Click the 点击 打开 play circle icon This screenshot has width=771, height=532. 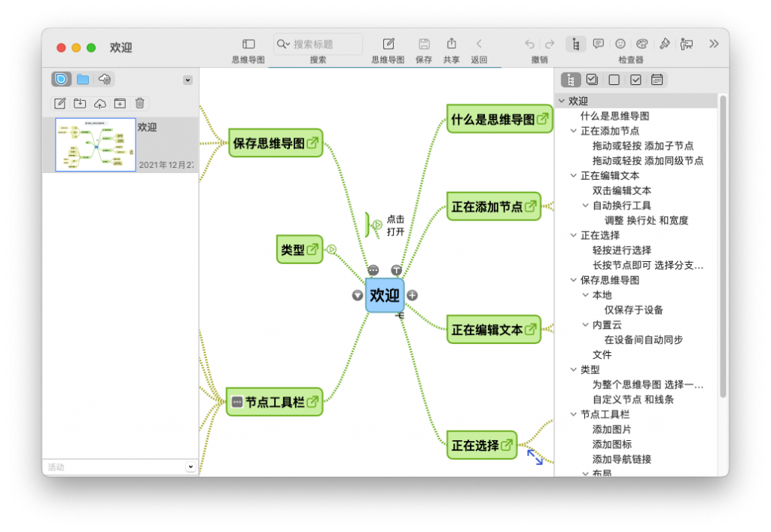coord(377,225)
